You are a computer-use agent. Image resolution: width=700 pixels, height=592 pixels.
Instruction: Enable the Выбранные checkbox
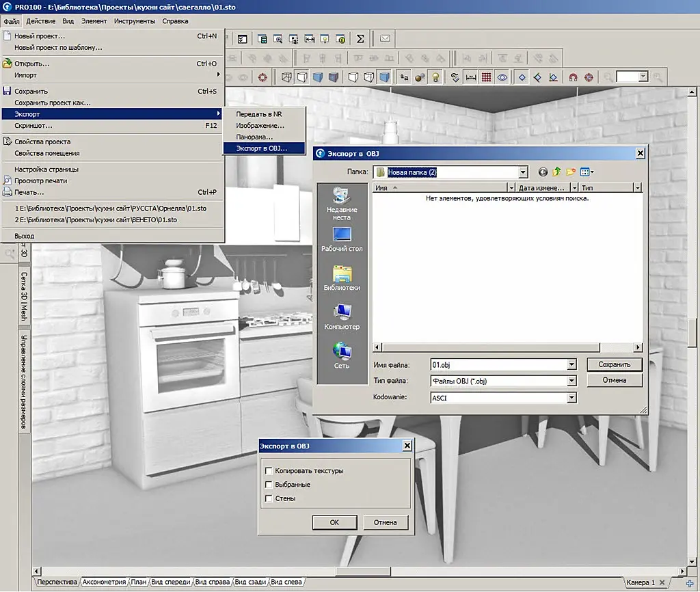point(269,485)
